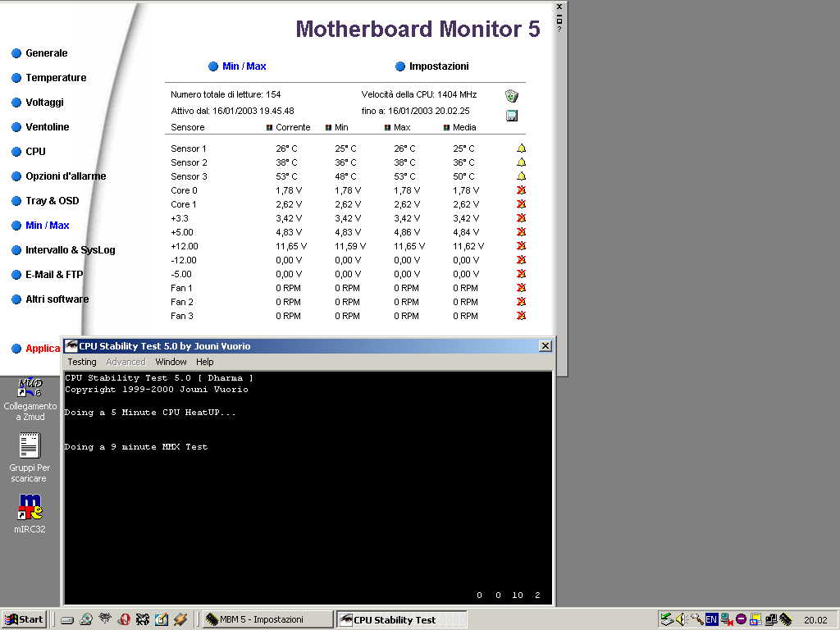Click the Min column header icon
The height and width of the screenshot is (630, 840).
pos(328,127)
